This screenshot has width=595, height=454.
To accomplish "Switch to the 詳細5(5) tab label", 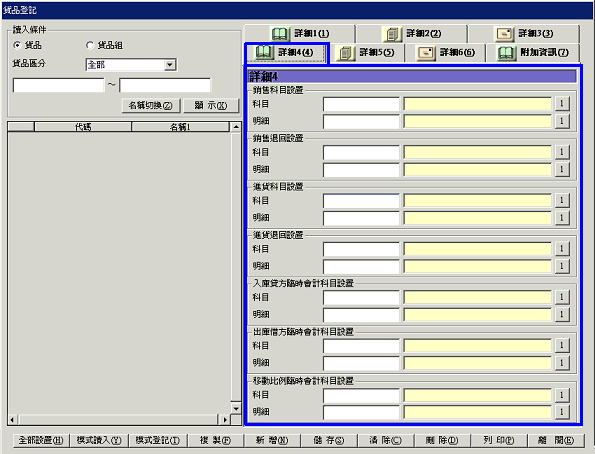I will pyautogui.click(x=377, y=52).
